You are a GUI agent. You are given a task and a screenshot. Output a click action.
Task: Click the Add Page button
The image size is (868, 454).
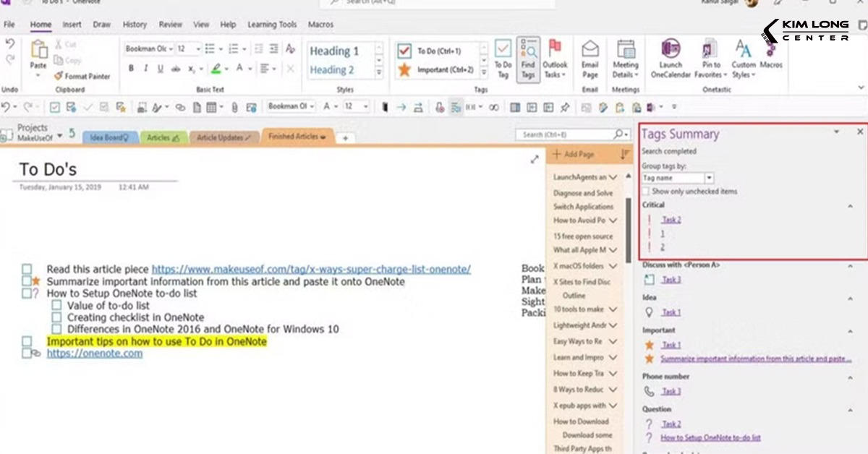tap(574, 154)
